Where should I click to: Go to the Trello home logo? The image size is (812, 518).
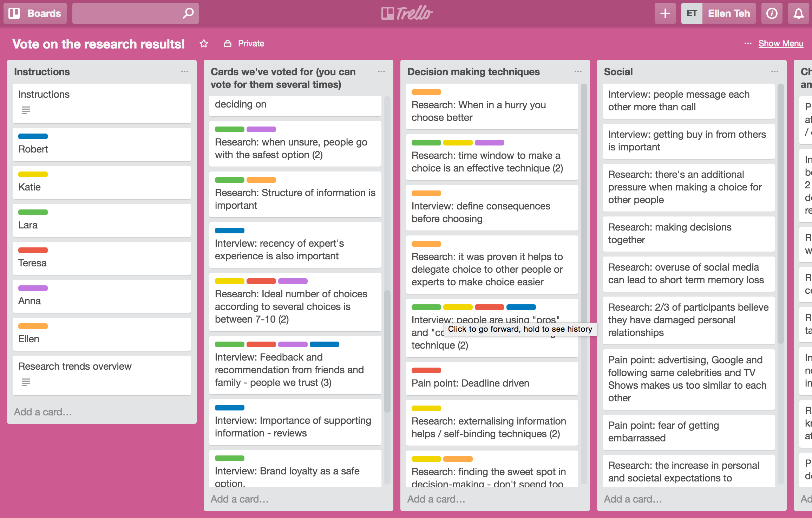(407, 13)
